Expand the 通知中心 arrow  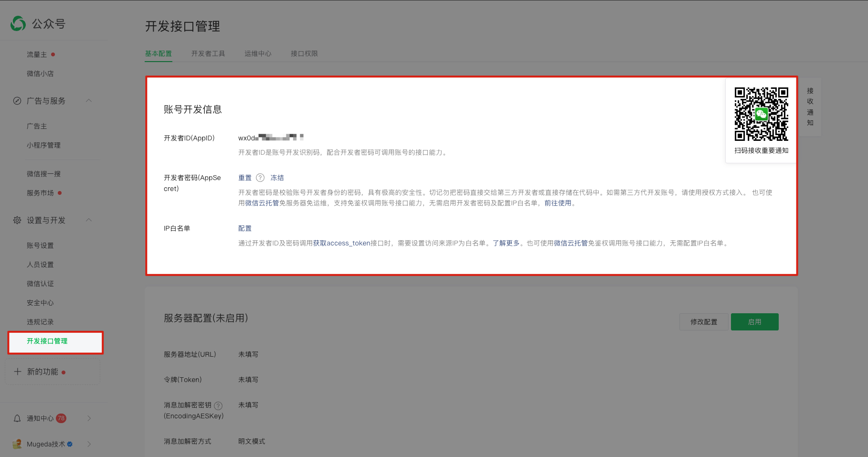89,418
